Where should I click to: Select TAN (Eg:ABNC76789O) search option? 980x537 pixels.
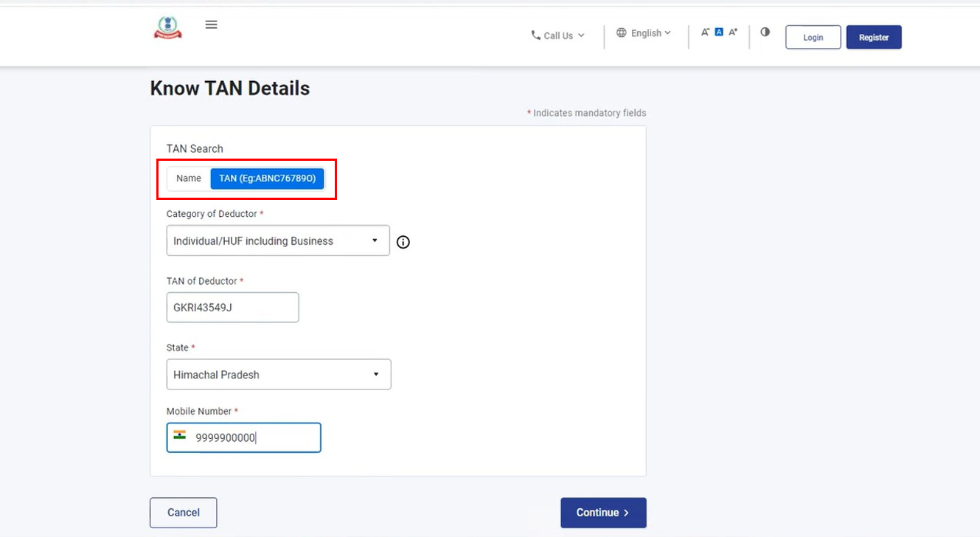267,179
